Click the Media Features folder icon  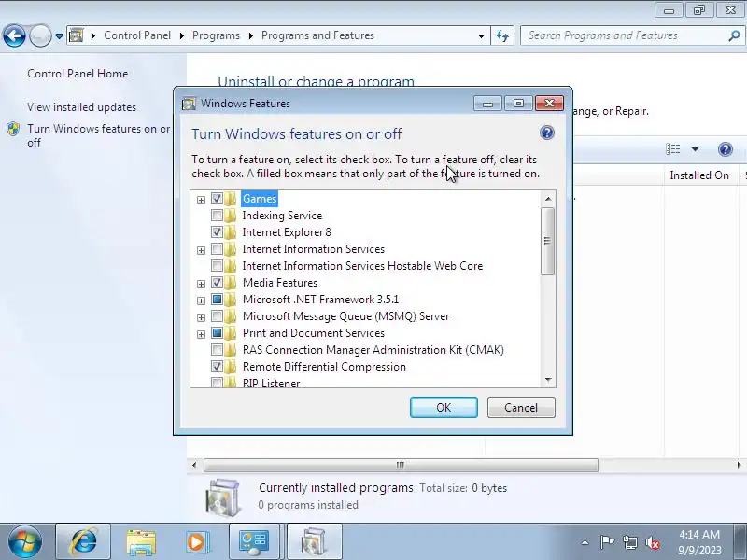point(231,283)
